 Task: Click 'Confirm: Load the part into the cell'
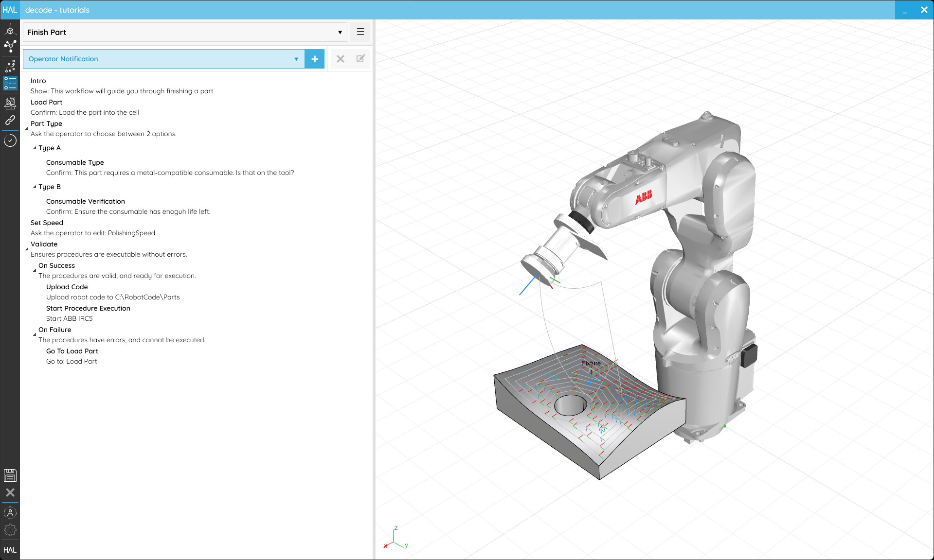pyautogui.click(x=85, y=112)
